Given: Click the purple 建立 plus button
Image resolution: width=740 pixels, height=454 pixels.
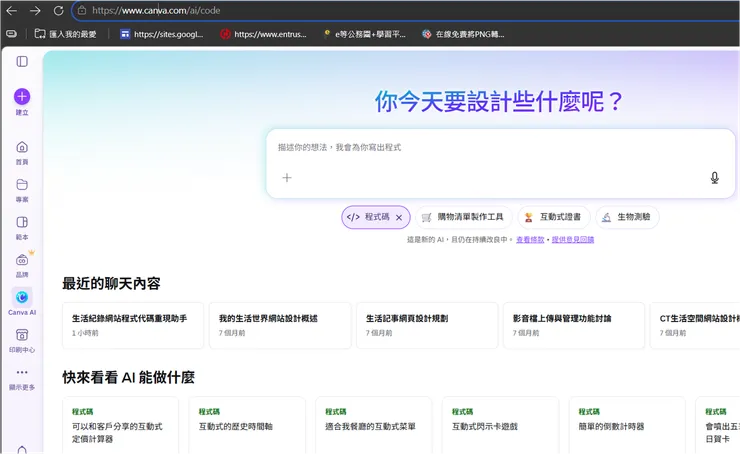Looking at the screenshot, I should tap(22, 97).
